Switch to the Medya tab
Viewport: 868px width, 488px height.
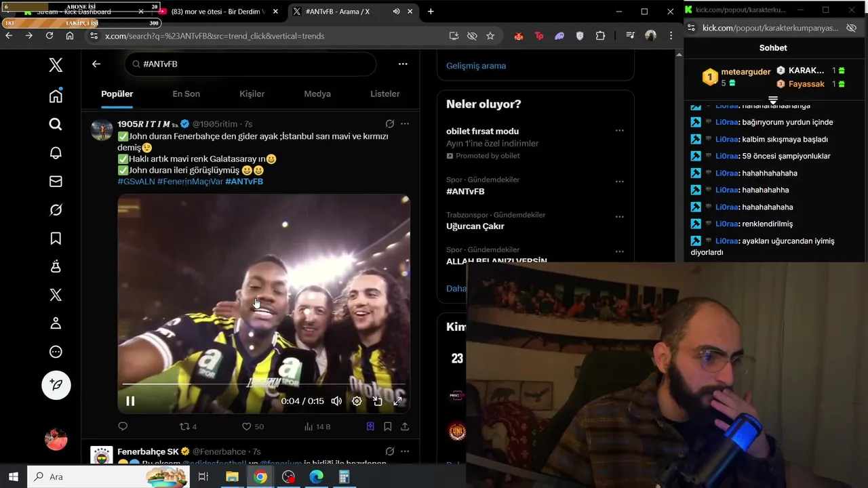(x=317, y=94)
